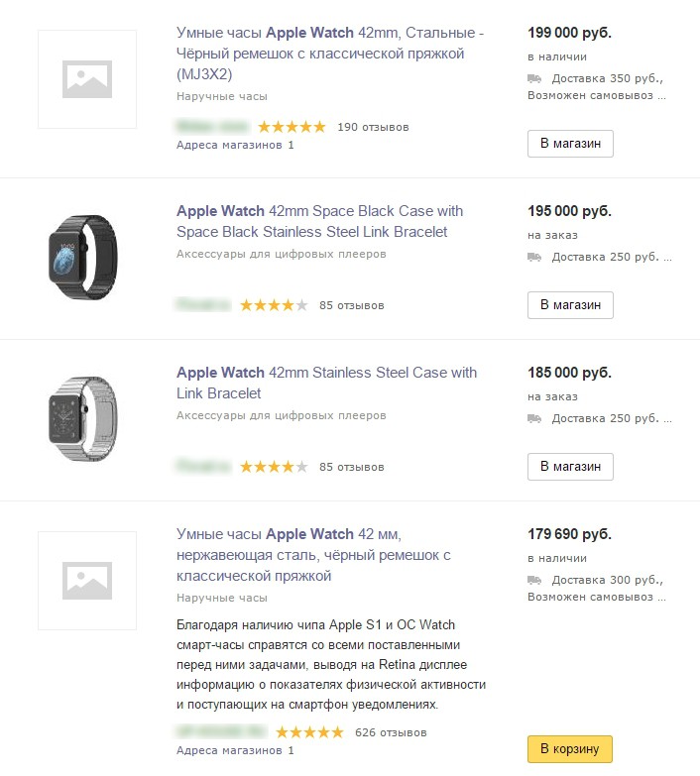Click the star rating beside 190 отзывов

coord(292,127)
